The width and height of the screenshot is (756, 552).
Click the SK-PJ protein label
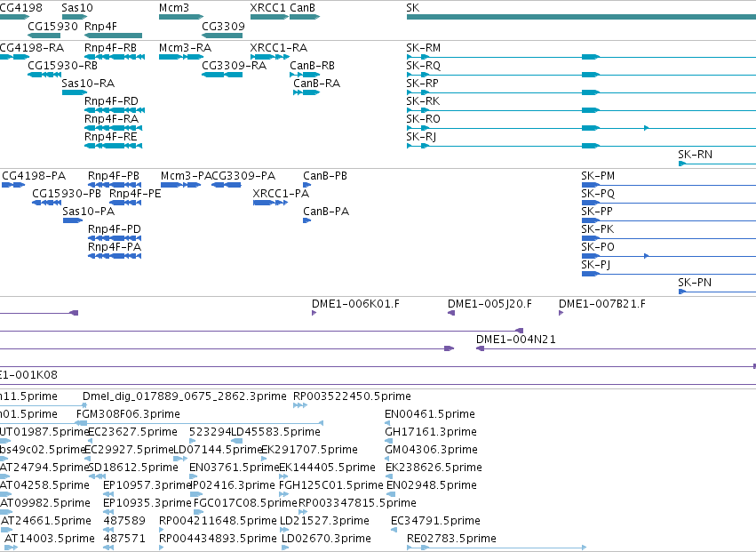pos(596,266)
